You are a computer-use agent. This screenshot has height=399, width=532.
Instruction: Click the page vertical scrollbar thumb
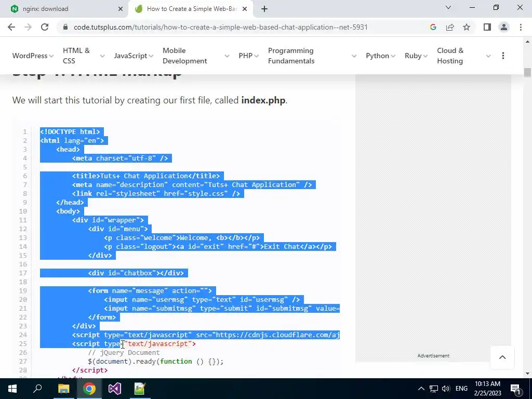tap(527, 73)
